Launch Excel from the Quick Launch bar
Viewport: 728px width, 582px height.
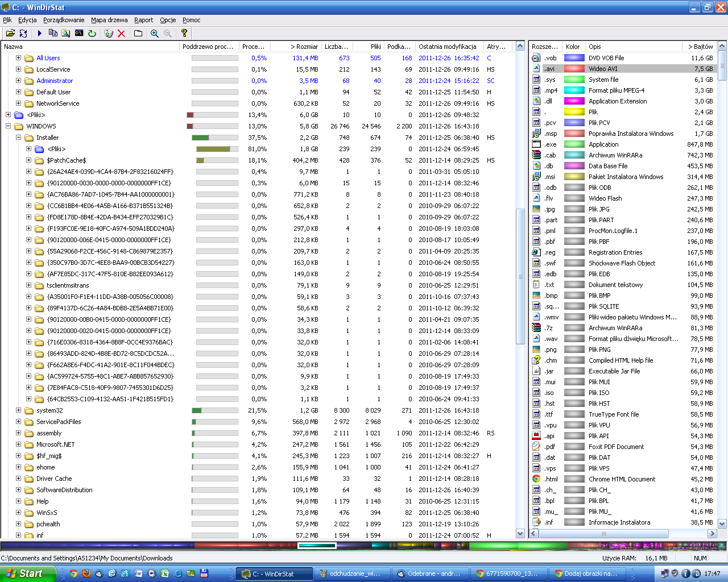(165, 574)
